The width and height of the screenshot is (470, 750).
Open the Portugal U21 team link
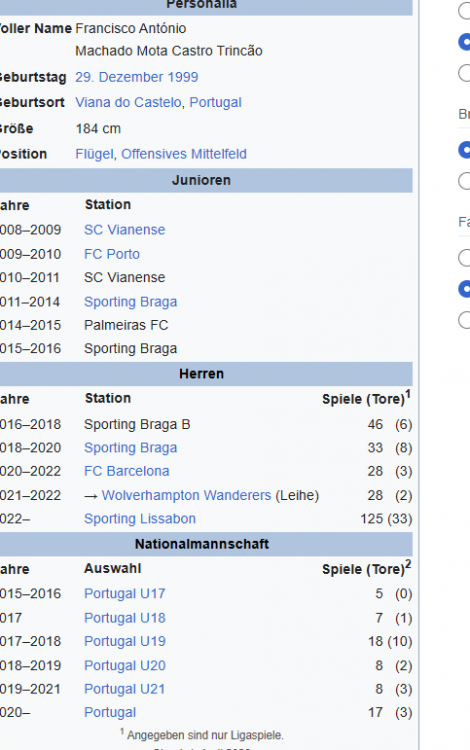125,689
